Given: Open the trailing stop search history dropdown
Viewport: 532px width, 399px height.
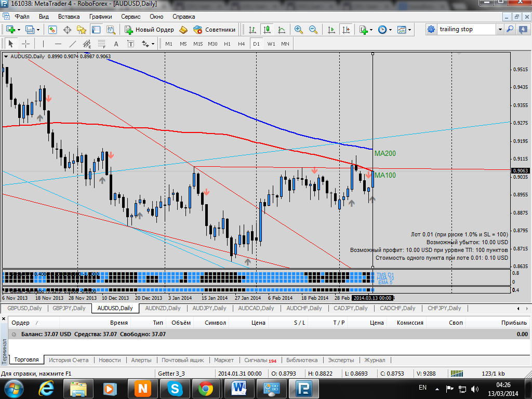Looking at the screenshot, I should [500, 30].
